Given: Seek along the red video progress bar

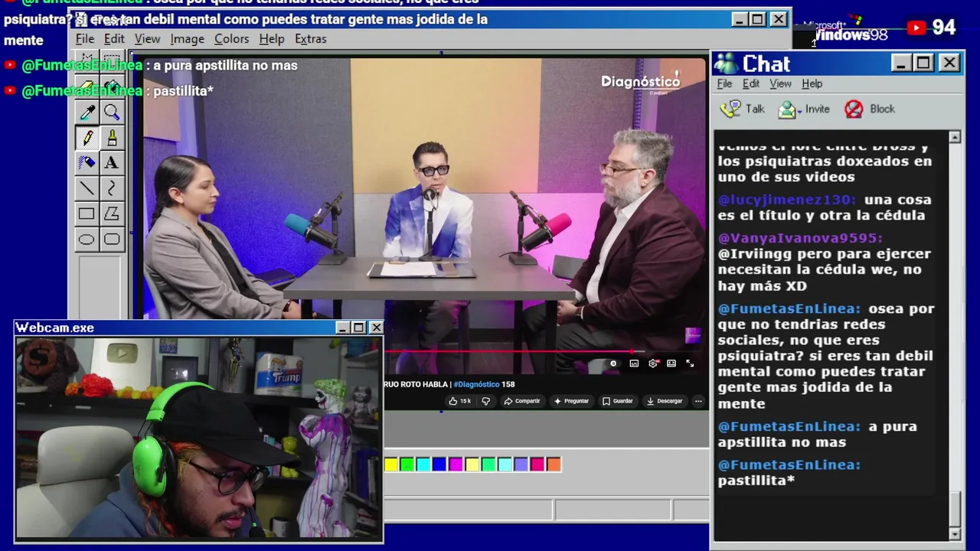Looking at the screenshot, I should click(509, 351).
